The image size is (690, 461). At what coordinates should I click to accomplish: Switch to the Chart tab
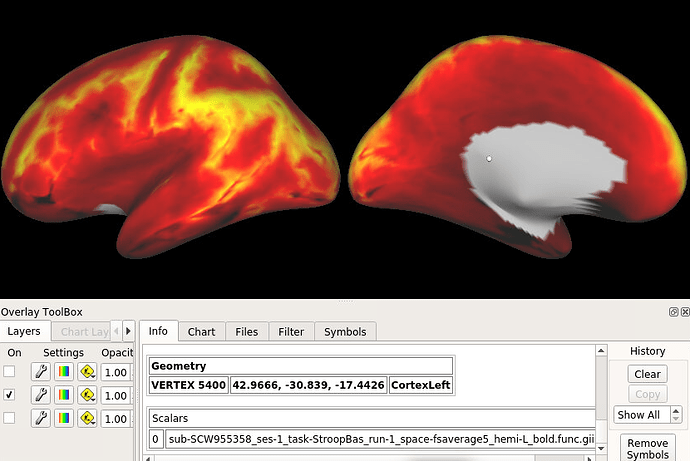201,332
